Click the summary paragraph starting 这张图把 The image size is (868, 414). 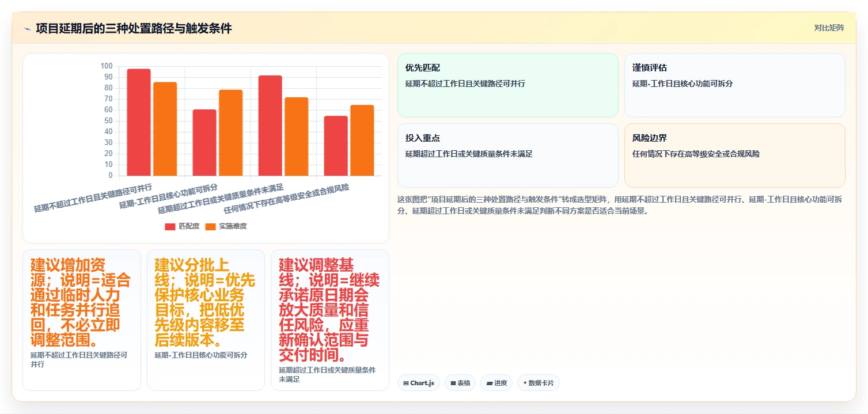[621, 205]
